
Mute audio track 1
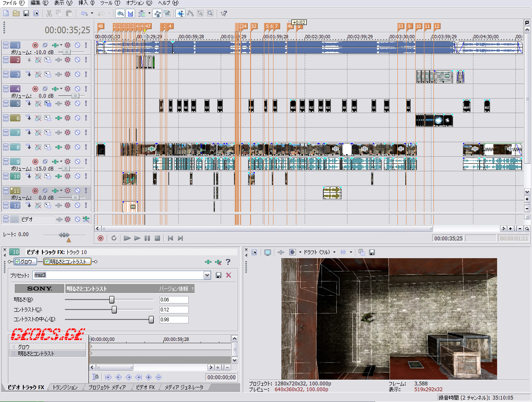click(x=77, y=45)
